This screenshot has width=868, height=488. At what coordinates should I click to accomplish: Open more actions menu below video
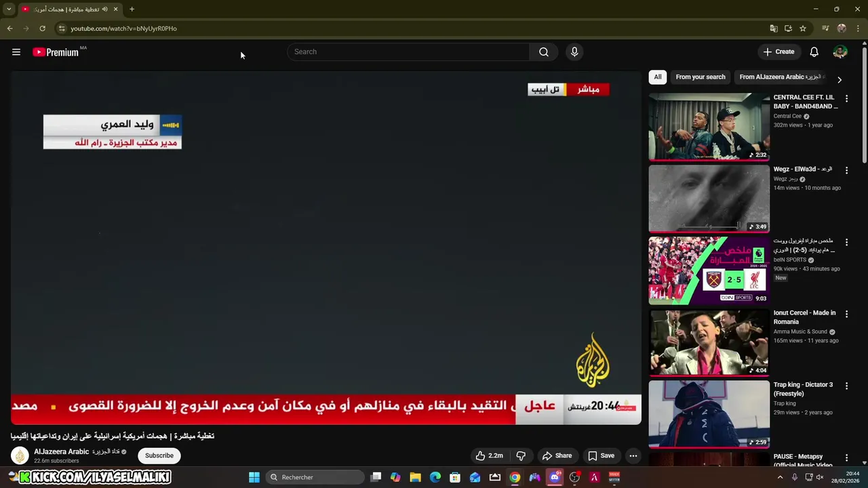(633, 455)
